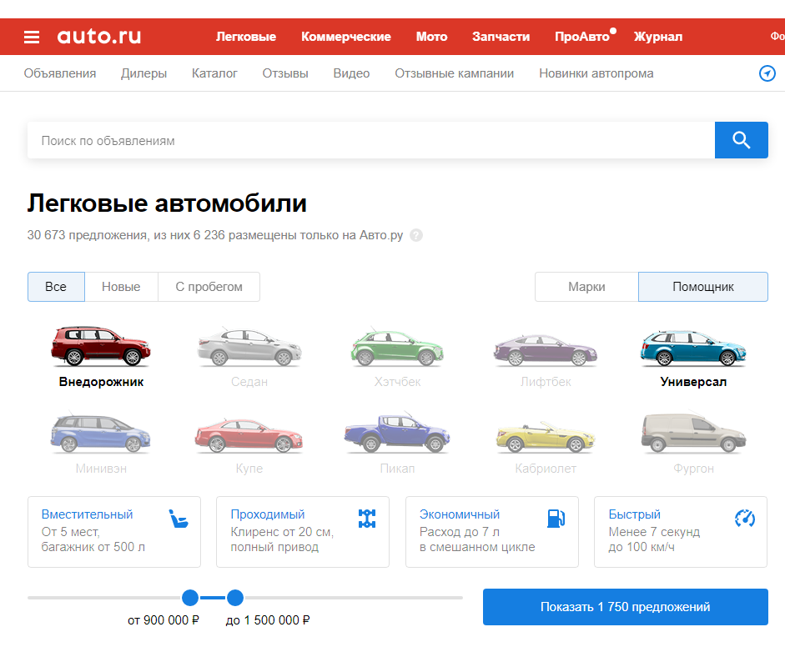Click the left price slider handle
Screen dimensions: 785x672
point(190,597)
